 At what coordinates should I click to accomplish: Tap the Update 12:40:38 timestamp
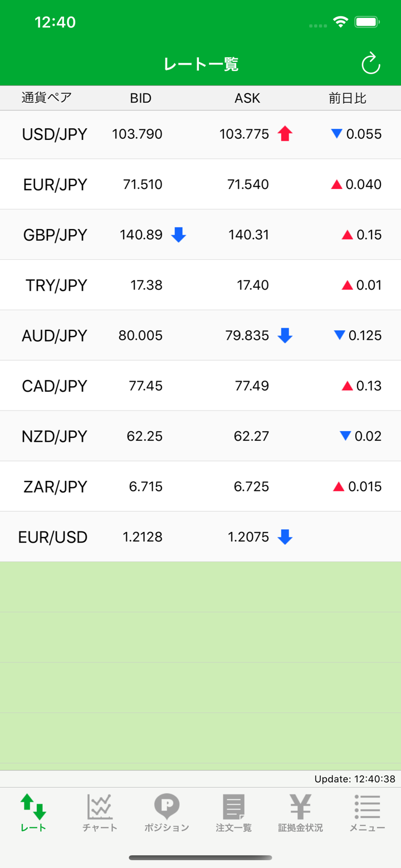point(355,779)
